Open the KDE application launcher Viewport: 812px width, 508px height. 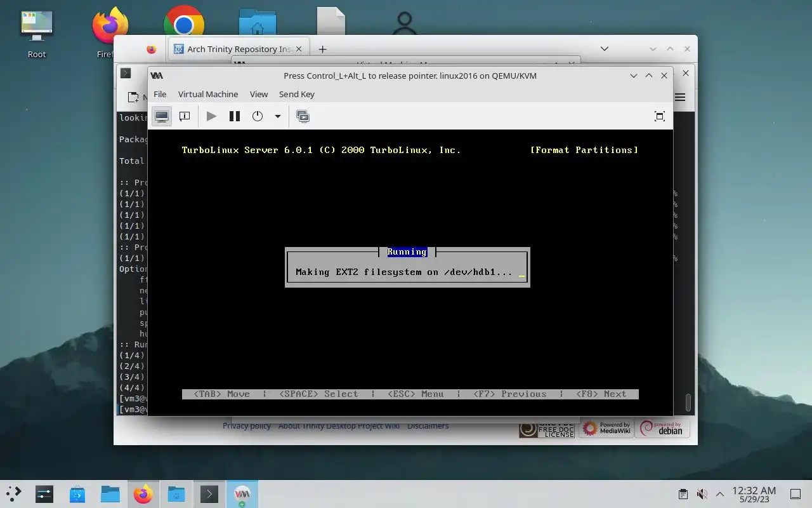[x=13, y=493]
